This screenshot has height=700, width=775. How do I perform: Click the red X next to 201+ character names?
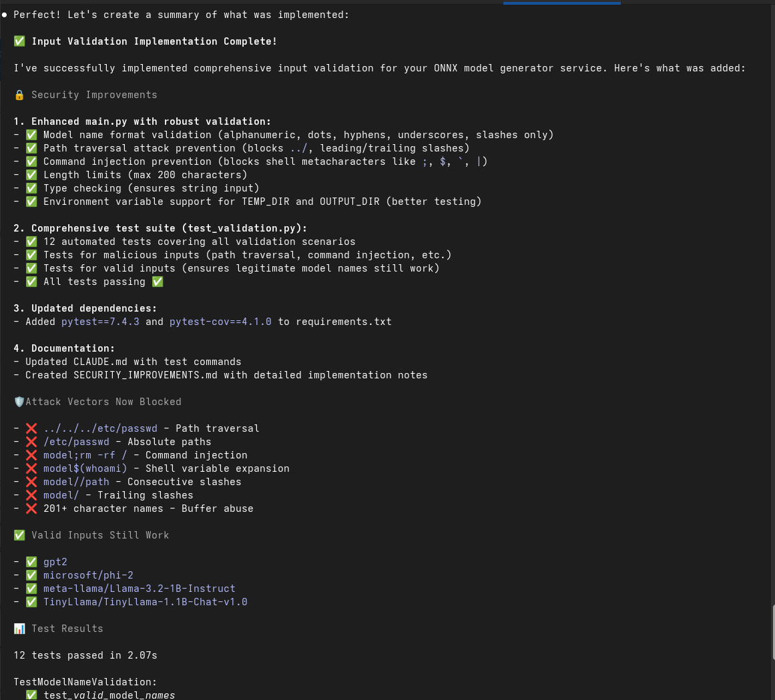click(31, 508)
